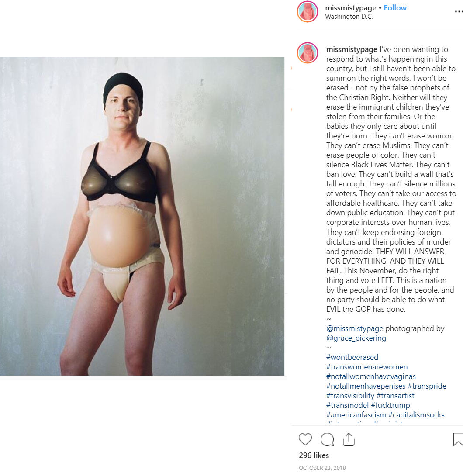This screenshot has width=463, height=476.
Task: Open caption avatar next to post text
Action: point(308,53)
